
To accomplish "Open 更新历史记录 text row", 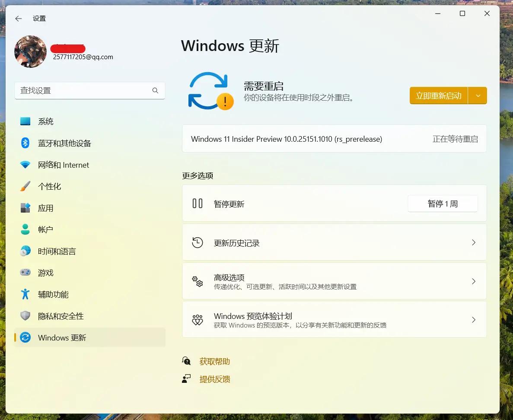I will (236, 243).
